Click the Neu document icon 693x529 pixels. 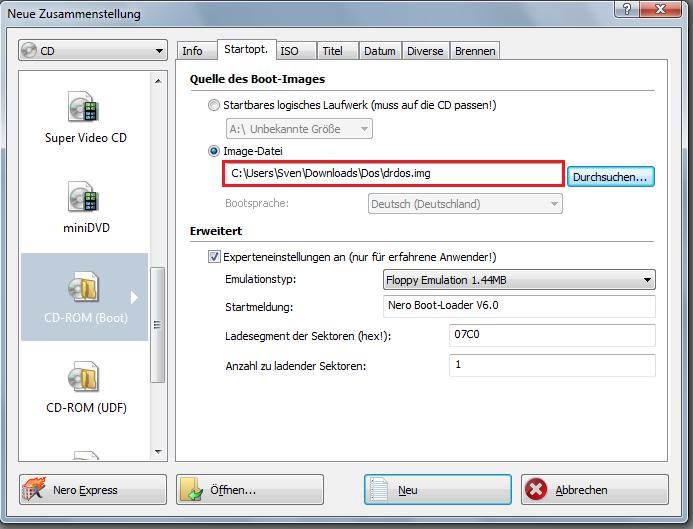pos(381,490)
